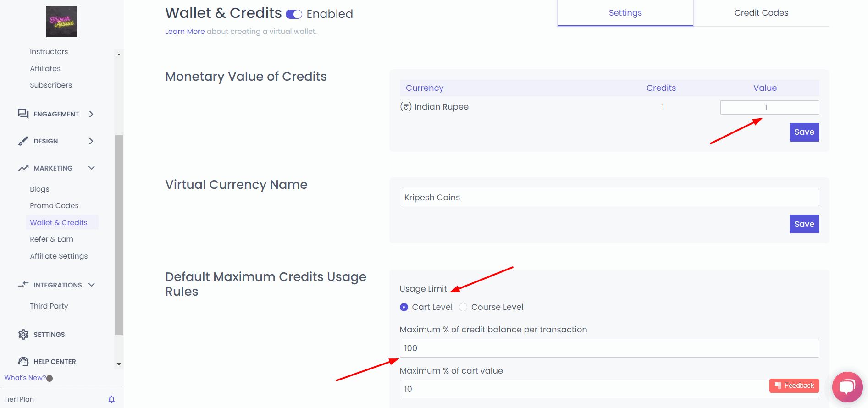Screen dimensions: 868x408
Task: Click the Engagement chat bubbles icon
Action: tap(23, 114)
